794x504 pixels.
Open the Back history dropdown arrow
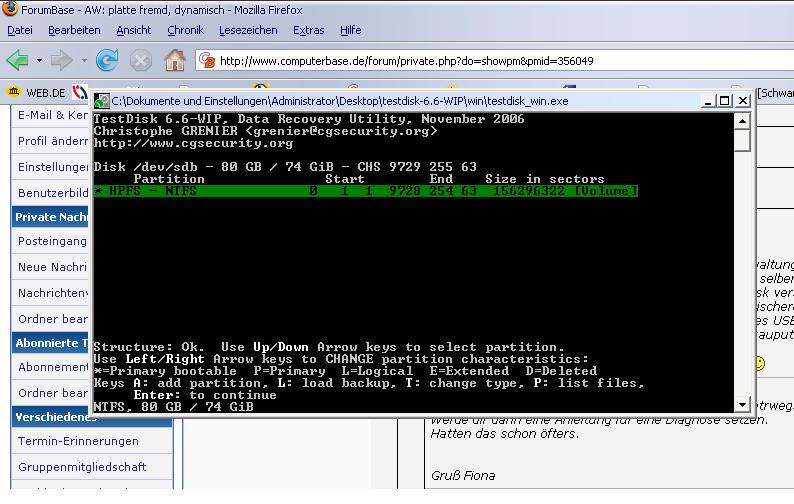tap(39, 61)
